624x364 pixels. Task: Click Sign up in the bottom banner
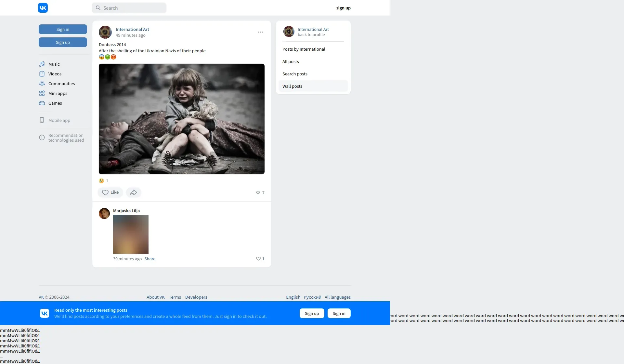[x=312, y=313]
